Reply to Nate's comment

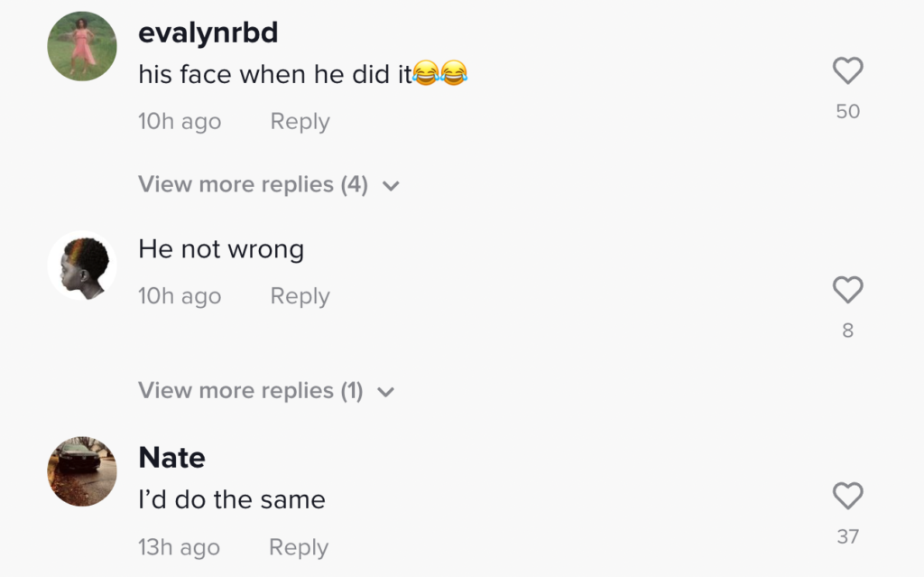(x=299, y=547)
